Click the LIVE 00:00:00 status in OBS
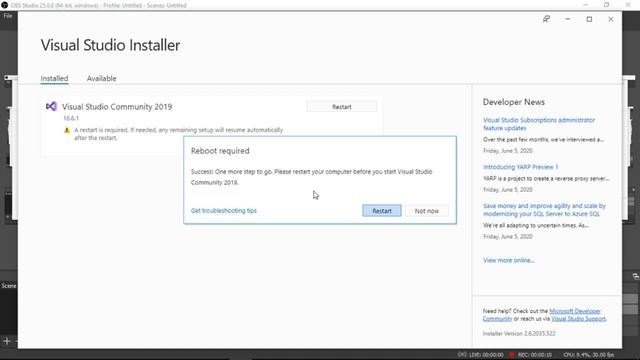 (480, 355)
